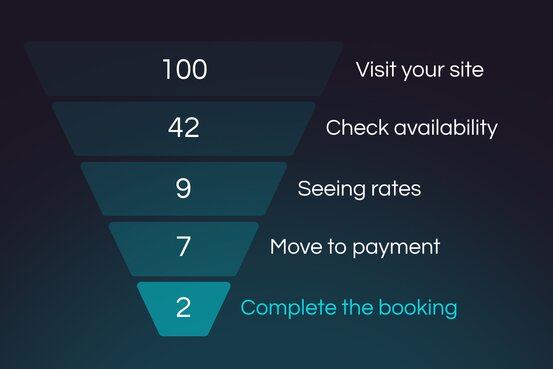Click the 42 funnel segment

pyautogui.click(x=184, y=129)
